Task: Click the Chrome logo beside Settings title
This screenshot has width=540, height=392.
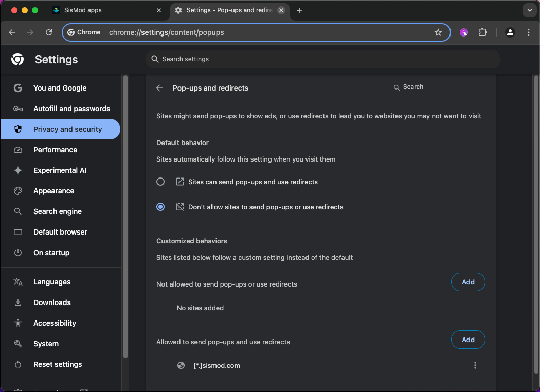Action: [x=17, y=59]
